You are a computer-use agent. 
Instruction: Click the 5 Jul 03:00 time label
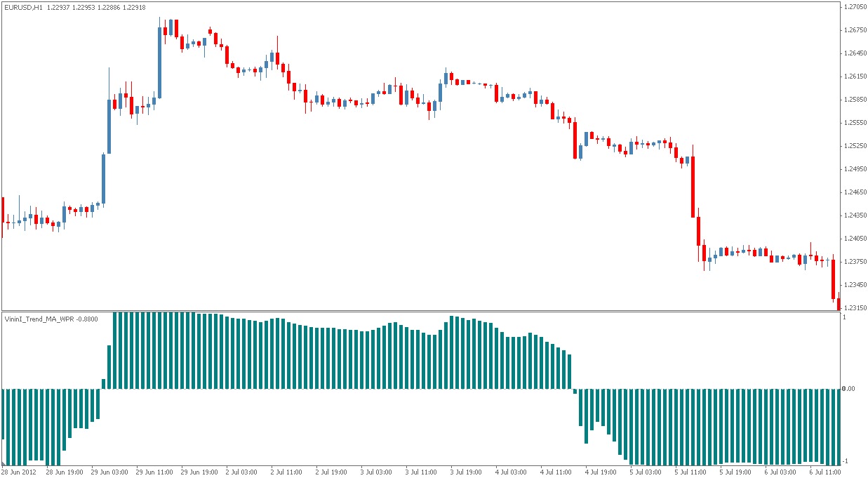point(647,472)
